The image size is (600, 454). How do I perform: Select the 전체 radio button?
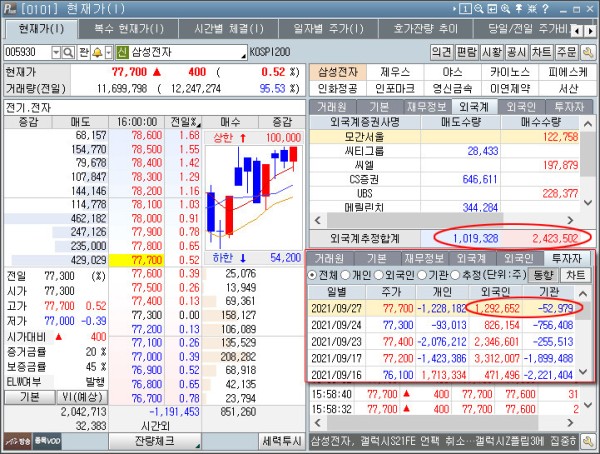(x=312, y=275)
